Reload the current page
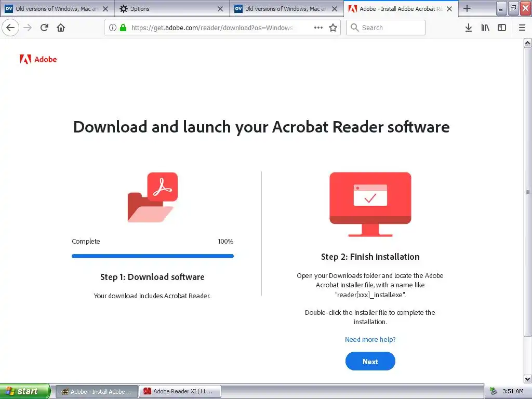Image resolution: width=532 pixels, height=399 pixels. (x=44, y=28)
